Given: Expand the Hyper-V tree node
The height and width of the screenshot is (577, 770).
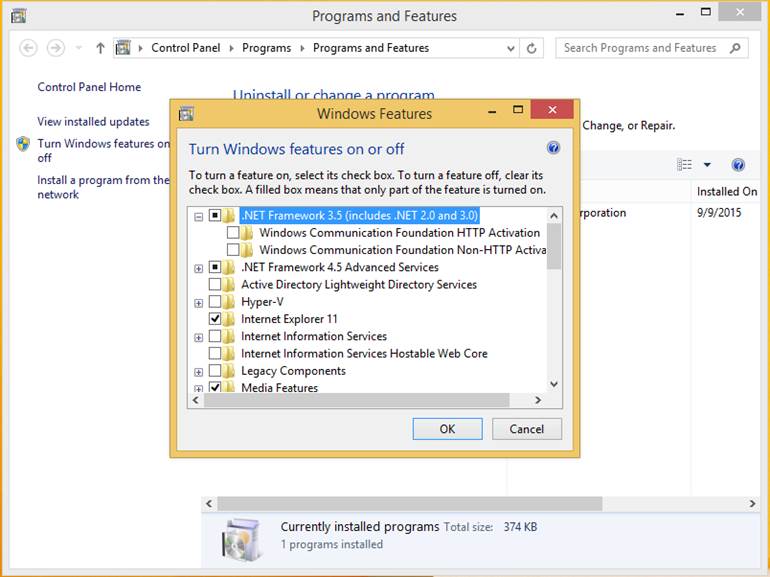Looking at the screenshot, I should click(199, 302).
